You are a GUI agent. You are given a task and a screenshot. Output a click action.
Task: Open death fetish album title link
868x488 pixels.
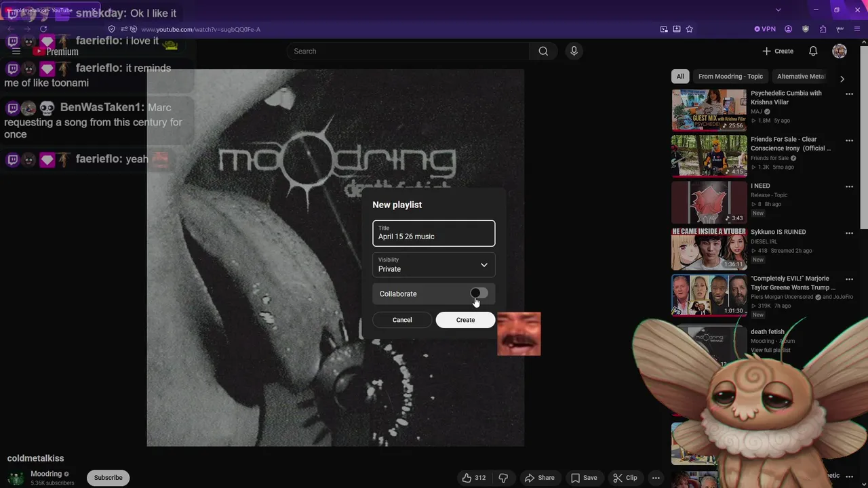pyautogui.click(x=768, y=332)
